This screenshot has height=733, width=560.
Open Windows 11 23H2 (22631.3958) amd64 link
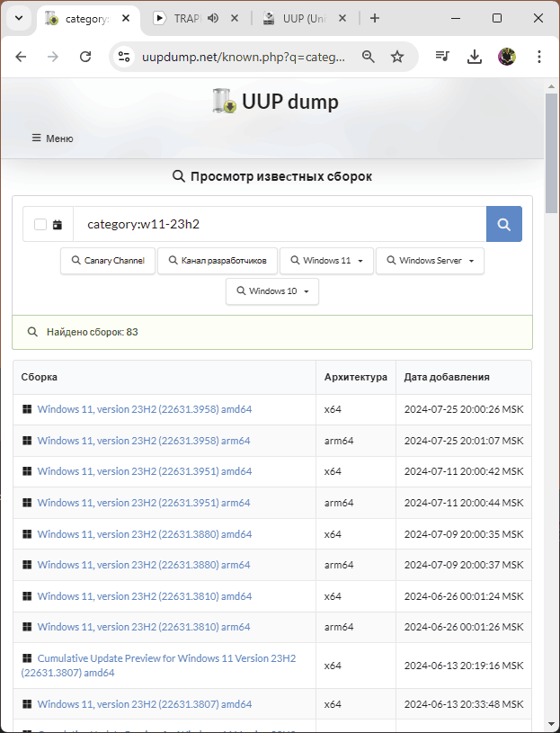pos(144,409)
